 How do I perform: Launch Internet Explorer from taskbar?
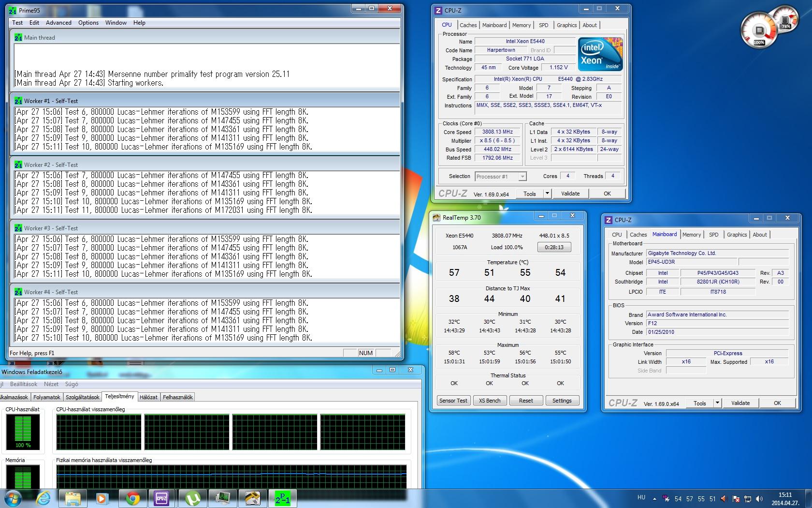point(43,498)
